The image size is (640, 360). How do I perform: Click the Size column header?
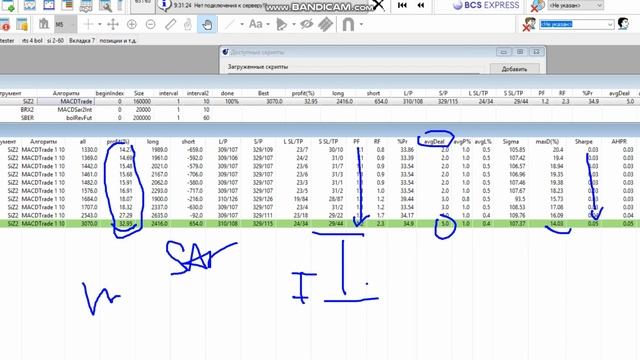pos(139,93)
